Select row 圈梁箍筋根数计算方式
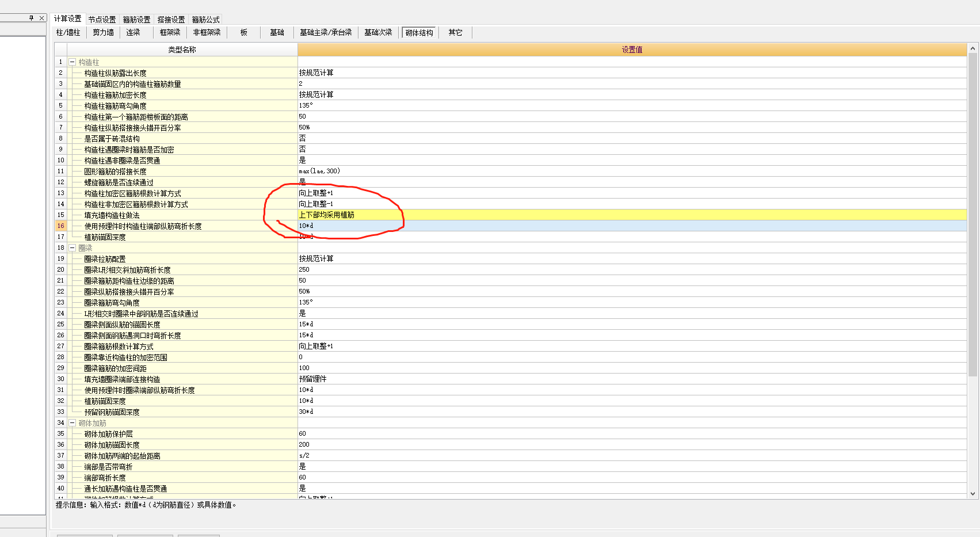This screenshot has height=537, width=980. [x=119, y=346]
